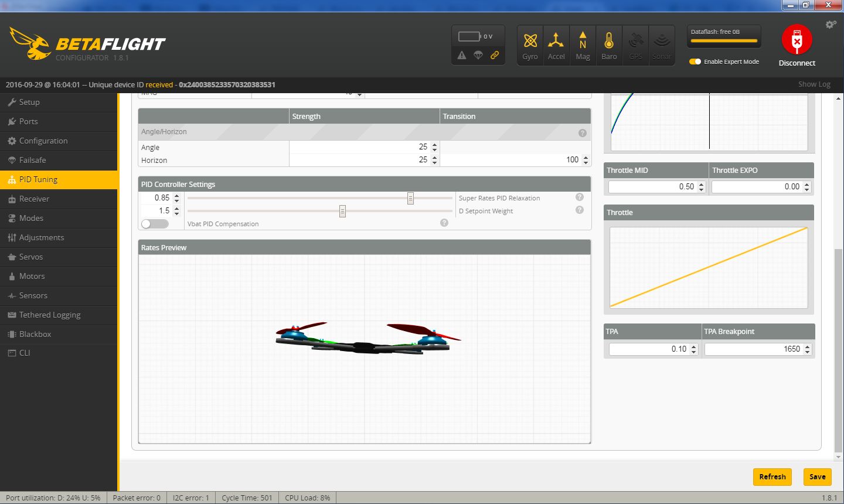Image resolution: width=844 pixels, height=504 pixels.
Task: Open the Sensors tab
Action: click(x=59, y=295)
